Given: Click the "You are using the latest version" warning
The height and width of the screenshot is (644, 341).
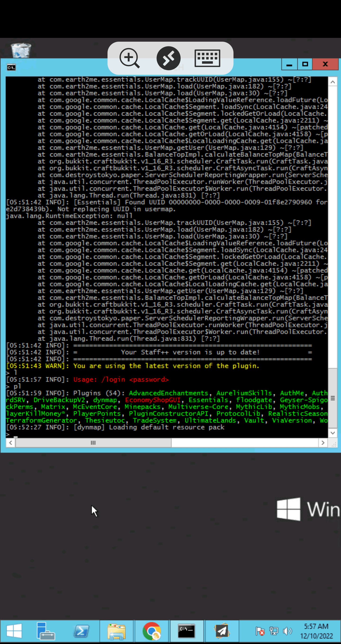Looking at the screenshot, I should tap(166, 366).
